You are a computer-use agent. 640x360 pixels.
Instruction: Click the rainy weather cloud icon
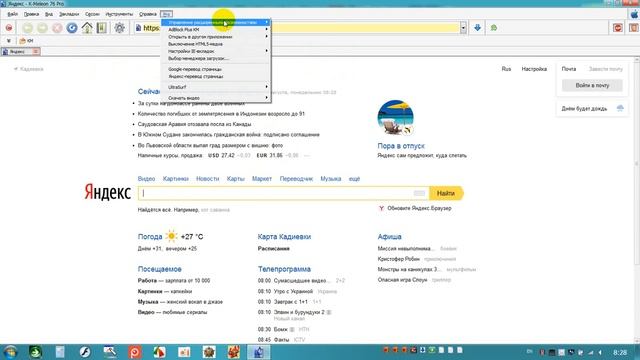tap(620, 108)
